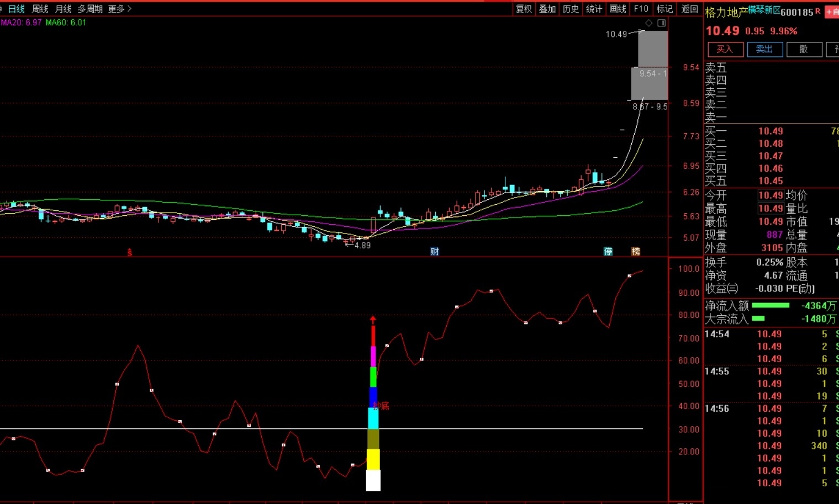
Task: Click 叠加 overlay toolbar item
Action: [x=547, y=9]
